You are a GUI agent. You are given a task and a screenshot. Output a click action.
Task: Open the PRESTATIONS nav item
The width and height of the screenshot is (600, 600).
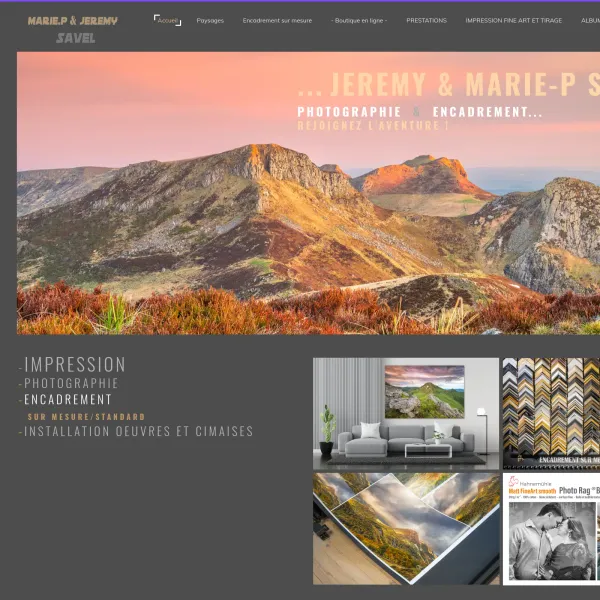pyautogui.click(x=426, y=20)
